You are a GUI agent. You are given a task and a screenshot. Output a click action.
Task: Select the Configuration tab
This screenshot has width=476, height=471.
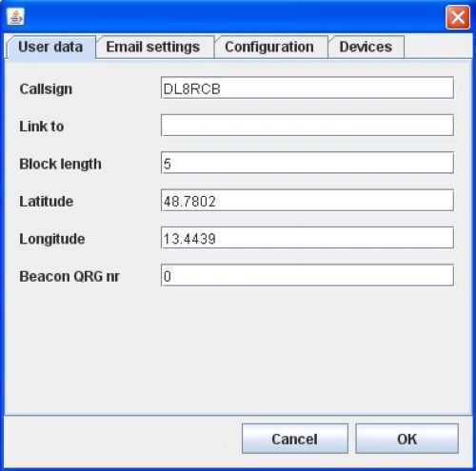(271, 48)
